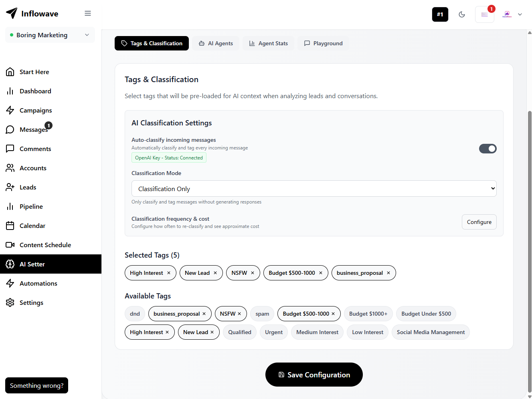
Task: Disable auto-classify incoming messages switch
Action: [487, 149]
